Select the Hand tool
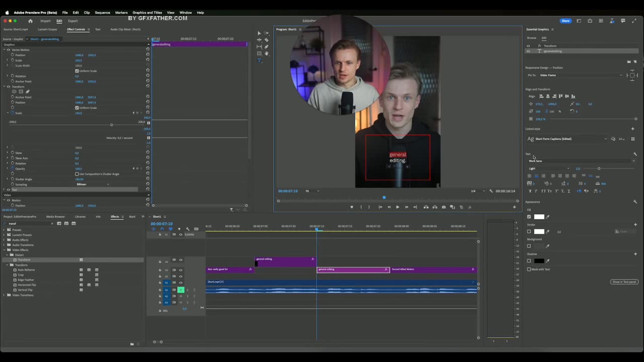 (266, 53)
